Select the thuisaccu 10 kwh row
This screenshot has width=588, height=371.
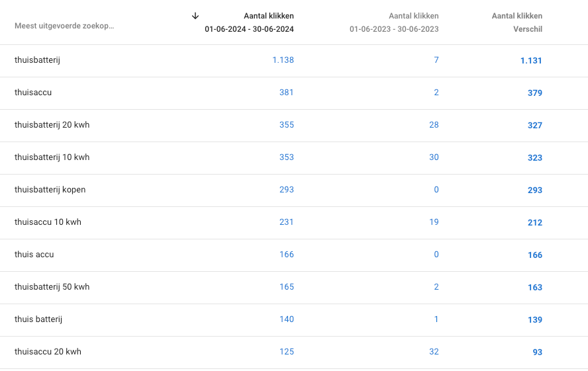click(x=48, y=222)
